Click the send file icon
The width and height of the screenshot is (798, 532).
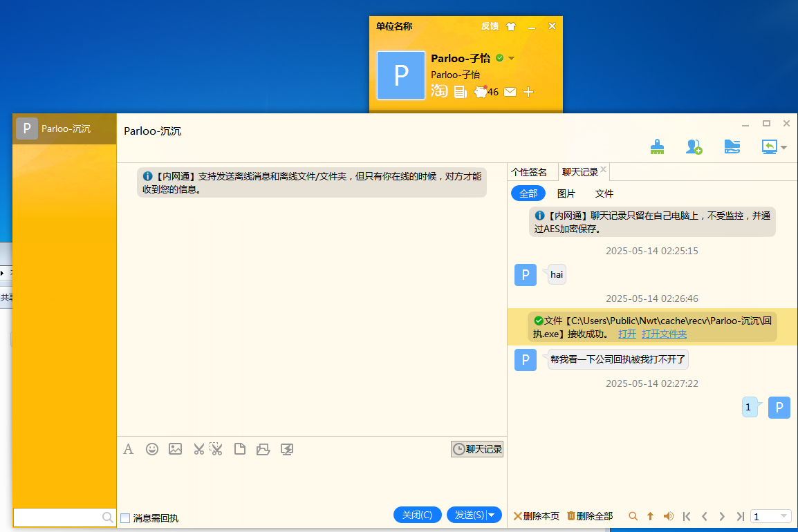(x=240, y=449)
